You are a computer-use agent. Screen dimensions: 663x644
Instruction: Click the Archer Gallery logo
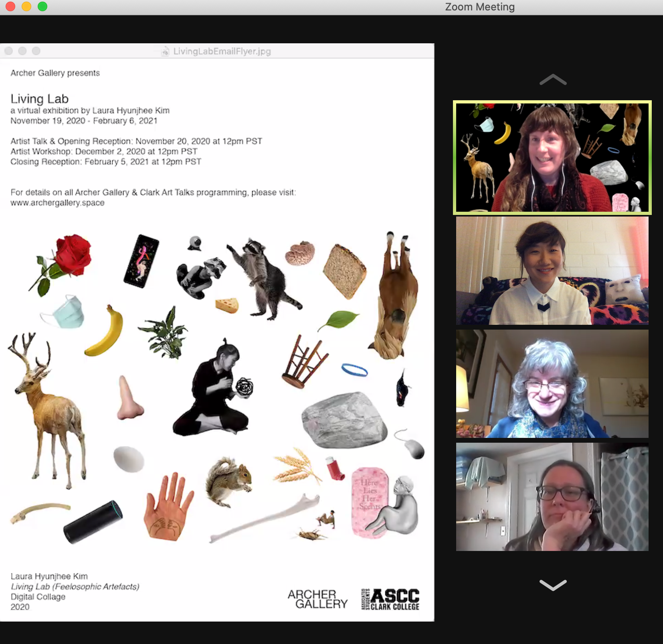coord(318,599)
